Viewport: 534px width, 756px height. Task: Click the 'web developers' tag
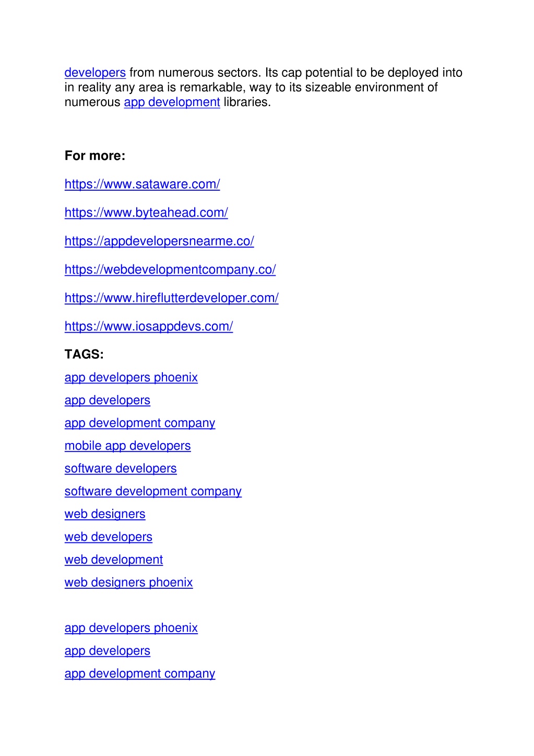(x=109, y=537)
